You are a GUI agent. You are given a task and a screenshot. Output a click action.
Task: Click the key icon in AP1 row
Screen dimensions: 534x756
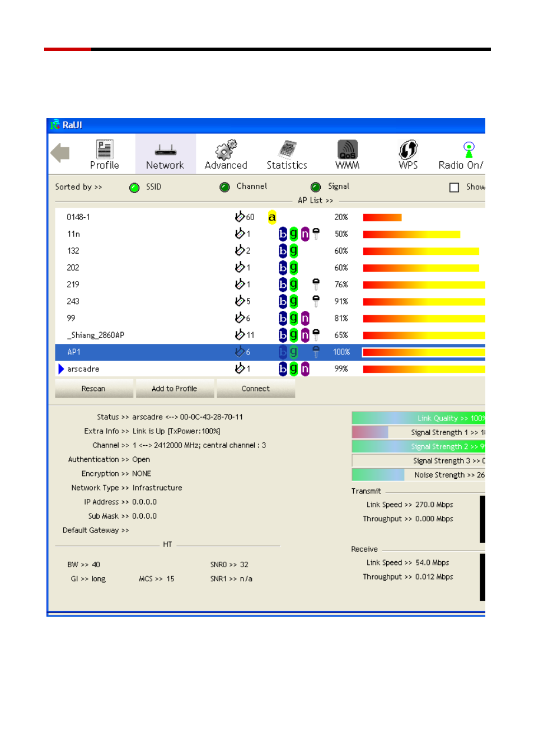pyautogui.click(x=316, y=352)
